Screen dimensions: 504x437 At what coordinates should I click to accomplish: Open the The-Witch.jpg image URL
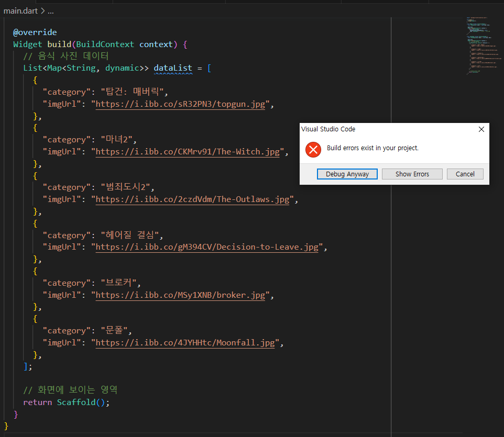click(x=188, y=152)
